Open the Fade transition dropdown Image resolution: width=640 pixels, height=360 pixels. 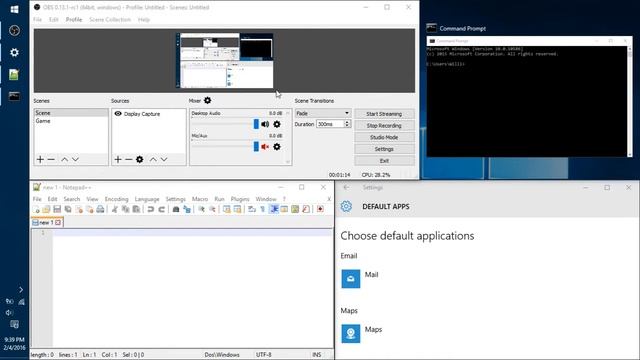(x=322, y=113)
